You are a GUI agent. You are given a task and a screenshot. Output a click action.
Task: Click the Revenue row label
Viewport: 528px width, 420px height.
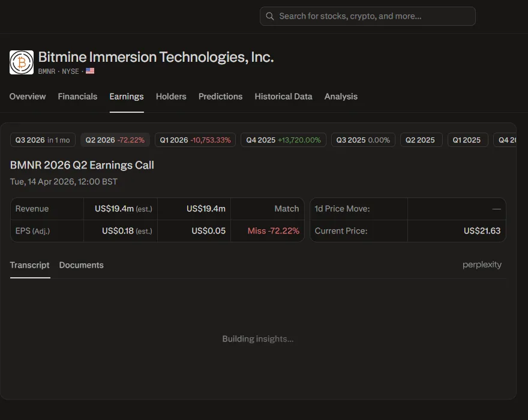(32, 209)
